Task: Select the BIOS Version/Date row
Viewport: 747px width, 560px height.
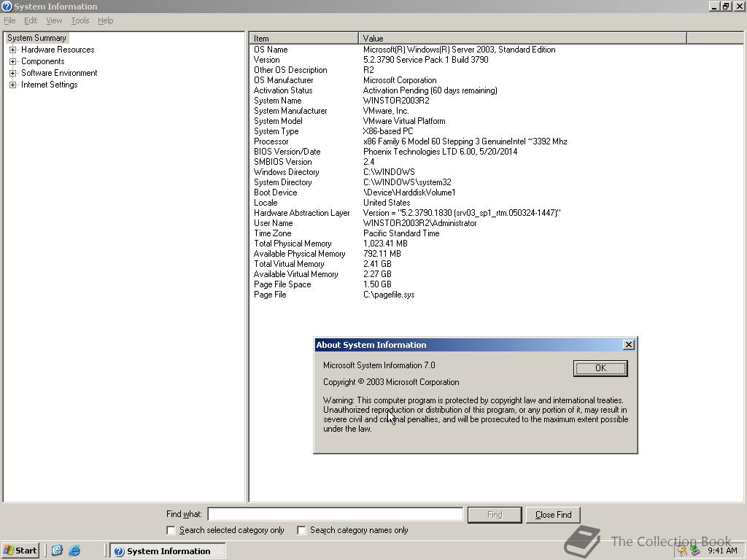Action: point(468,152)
